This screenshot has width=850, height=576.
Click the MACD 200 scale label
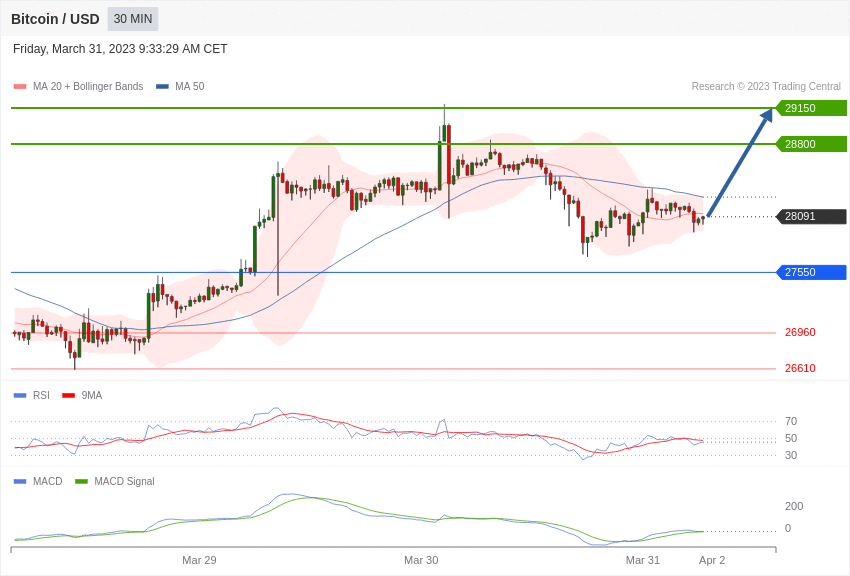point(794,506)
